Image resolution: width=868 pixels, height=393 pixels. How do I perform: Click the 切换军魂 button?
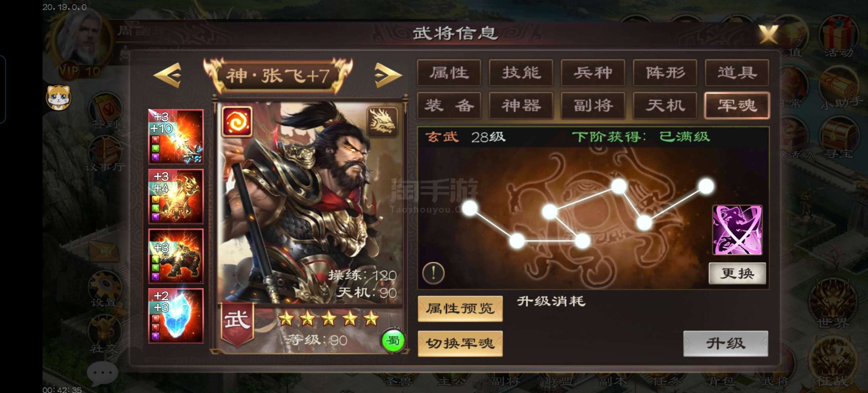[x=460, y=343]
